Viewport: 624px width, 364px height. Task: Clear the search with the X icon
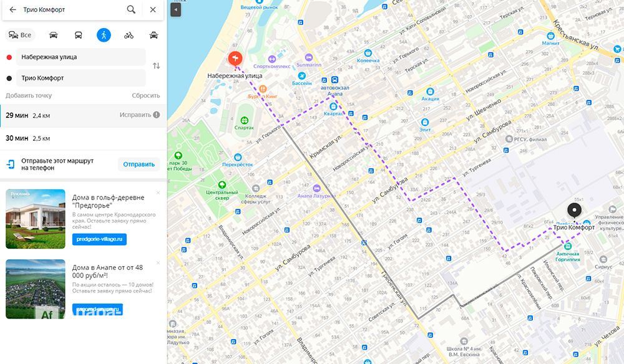click(153, 9)
